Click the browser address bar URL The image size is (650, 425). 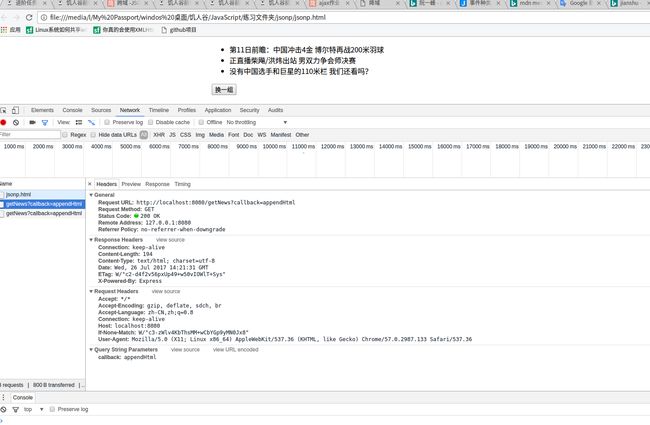[188, 17]
